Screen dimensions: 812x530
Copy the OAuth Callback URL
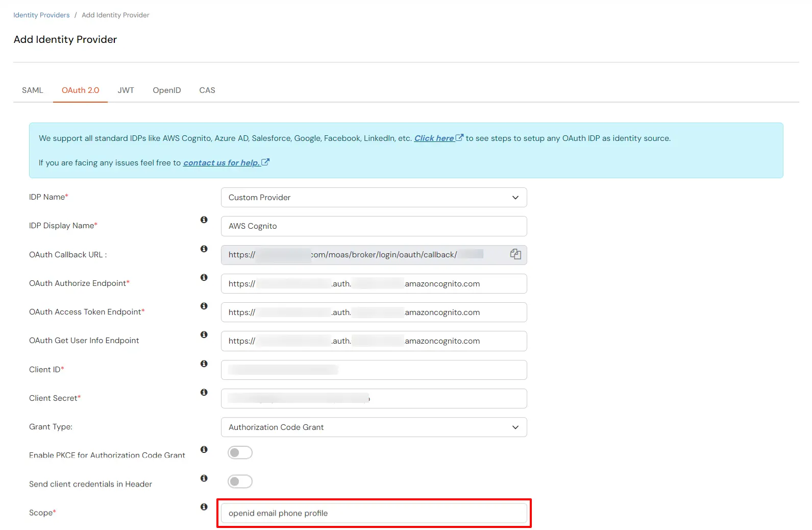(x=515, y=254)
